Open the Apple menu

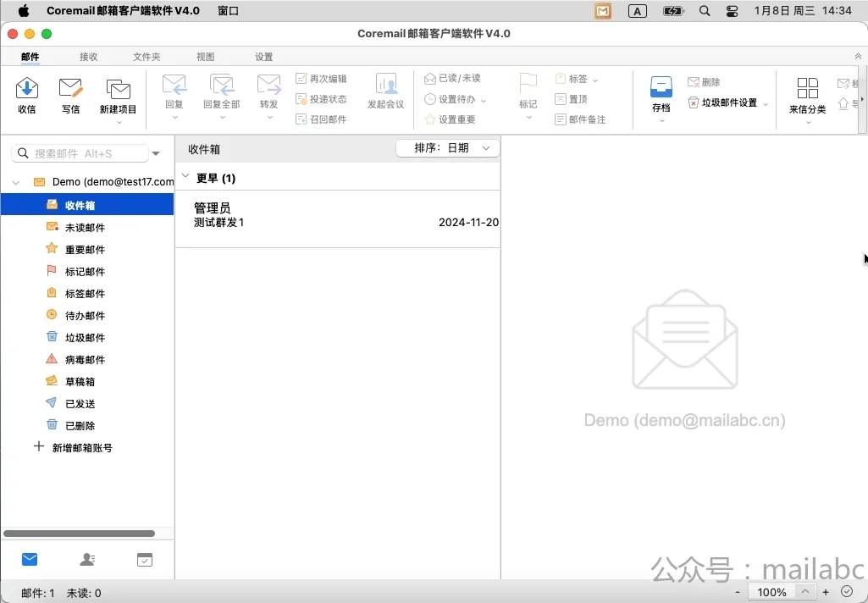(x=24, y=10)
